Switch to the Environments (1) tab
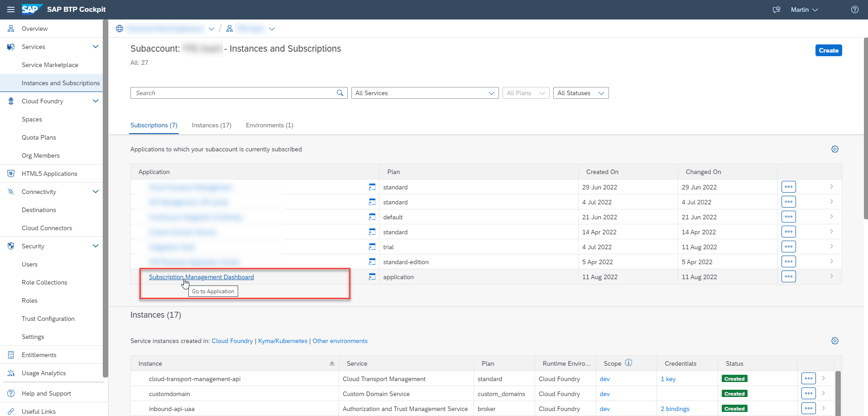This screenshot has height=416, width=868. (269, 125)
